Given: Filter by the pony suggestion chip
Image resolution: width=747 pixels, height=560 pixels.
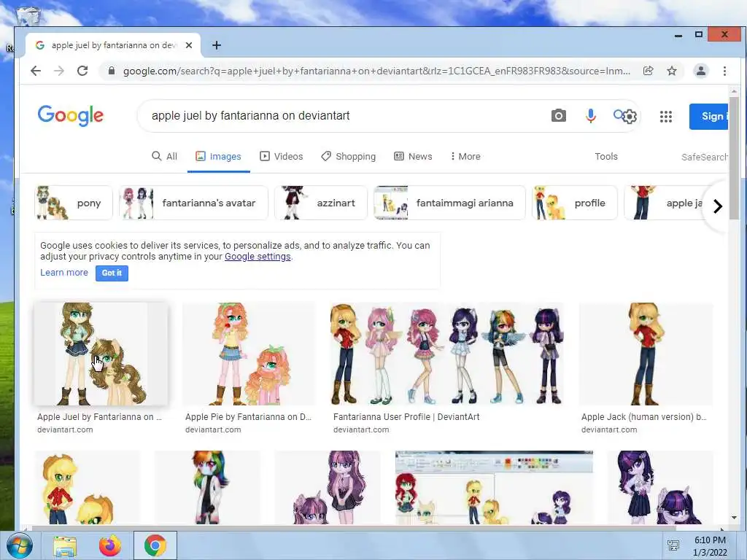Looking at the screenshot, I should (74, 203).
